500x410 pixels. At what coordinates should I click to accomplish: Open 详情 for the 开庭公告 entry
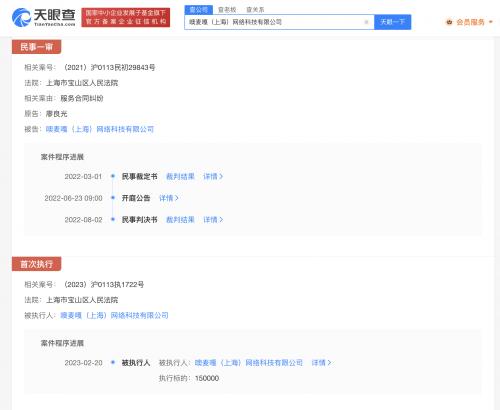[169, 198]
